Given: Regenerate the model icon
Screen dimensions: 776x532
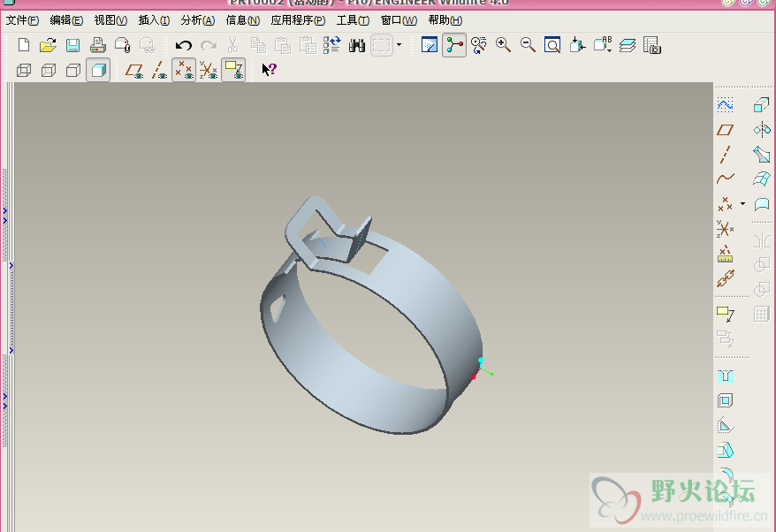Looking at the screenshot, I should click(x=332, y=45).
